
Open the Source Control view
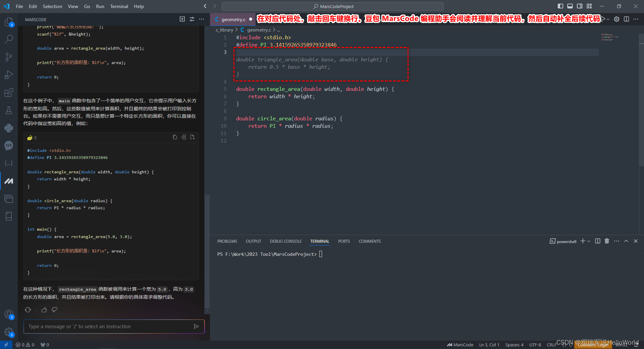tap(9, 57)
